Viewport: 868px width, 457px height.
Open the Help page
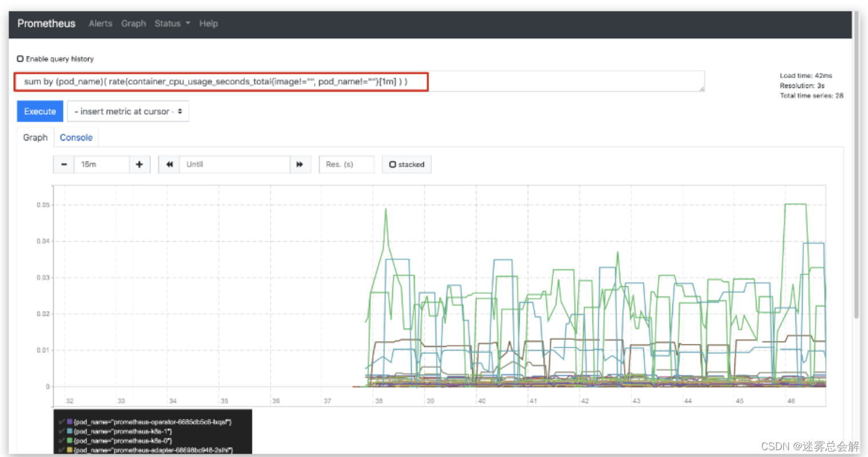(x=209, y=23)
